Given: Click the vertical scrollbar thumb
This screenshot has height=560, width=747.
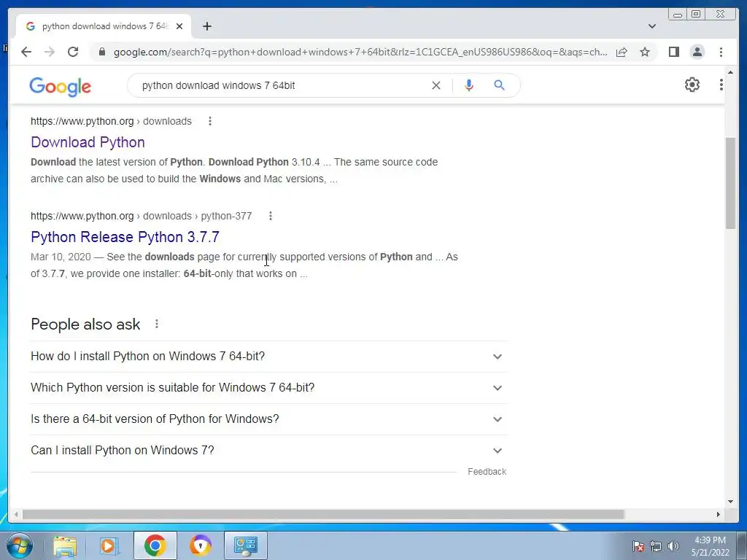Looking at the screenshot, I should click(730, 183).
